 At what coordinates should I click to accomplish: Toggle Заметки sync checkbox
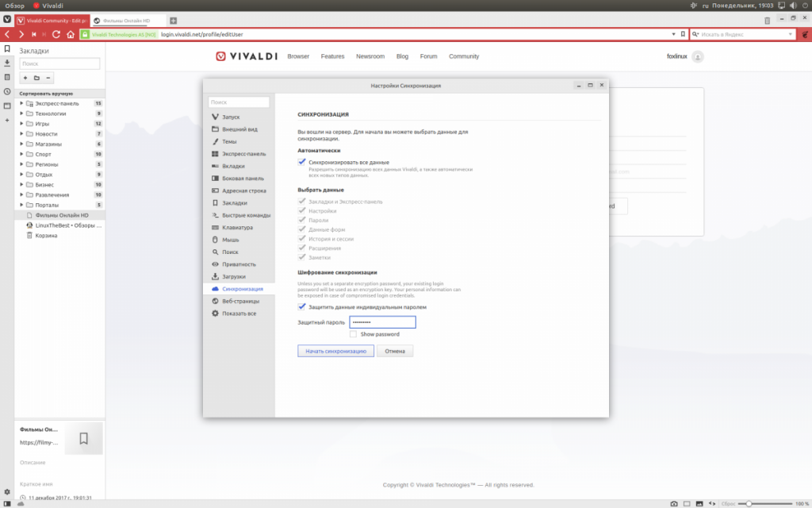[x=302, y=257]
